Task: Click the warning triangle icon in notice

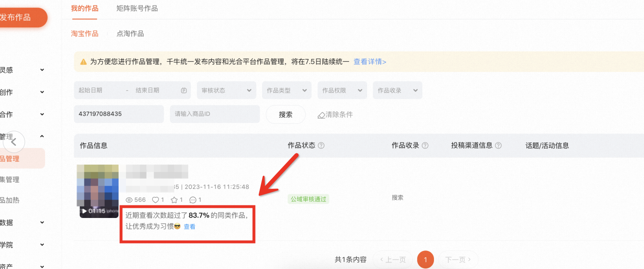Action: 84,62
